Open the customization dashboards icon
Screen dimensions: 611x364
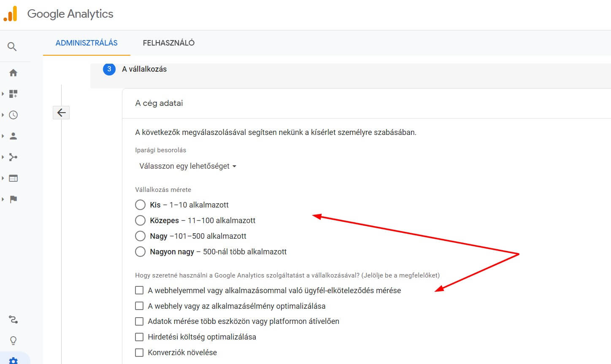(14, 94)
